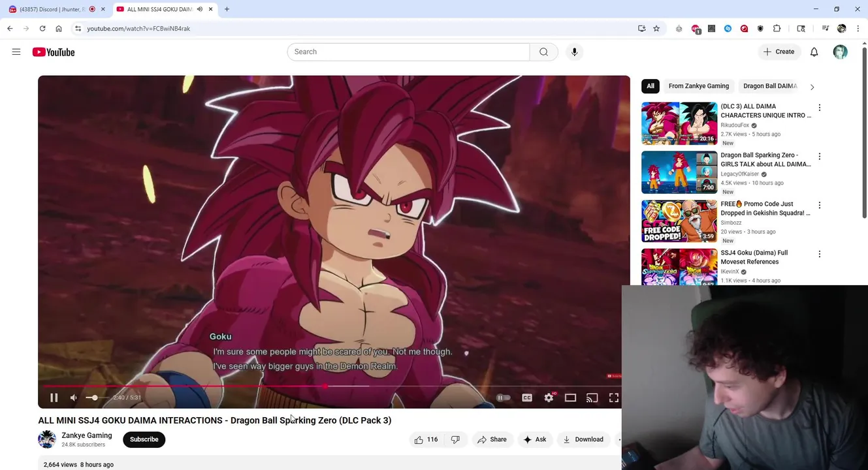Open a new browser tab
The height and width of the screenshot is (470, 868).
tap(227, 9)
